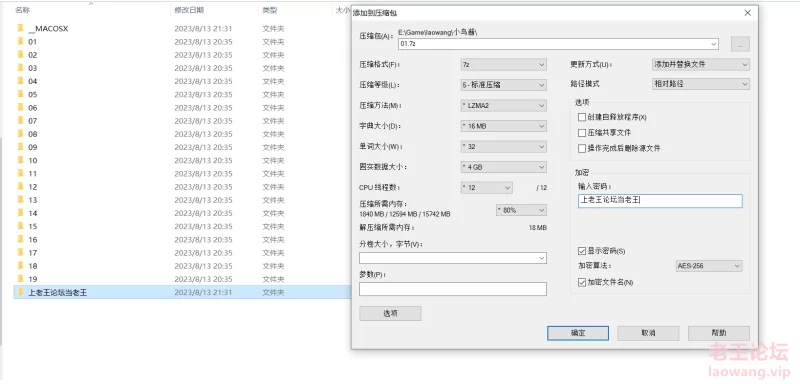This screenshot has height=384, width=800.
Task: Open the 压缩格式 7z dropdown
Action: pyautogui.click(x=504, y=65)
